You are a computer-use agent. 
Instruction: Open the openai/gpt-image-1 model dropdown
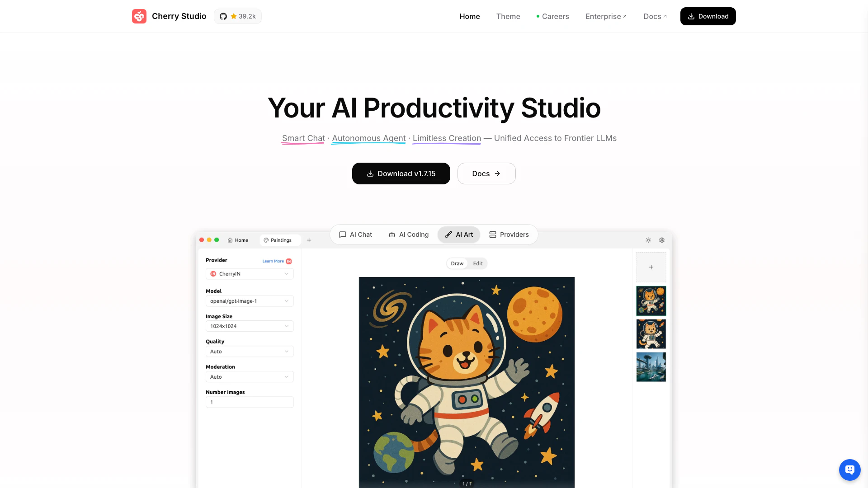(250, 301)
